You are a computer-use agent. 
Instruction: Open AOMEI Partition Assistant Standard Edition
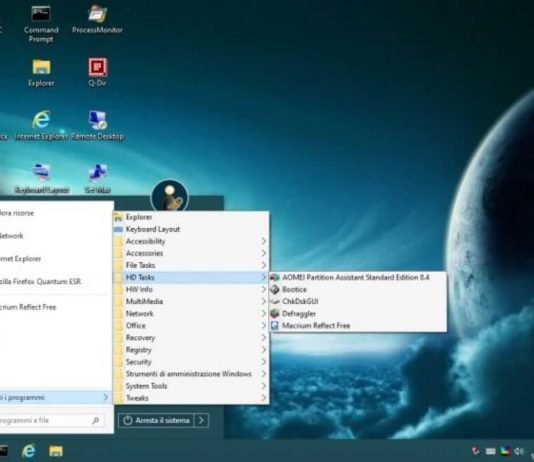(358, 277)
